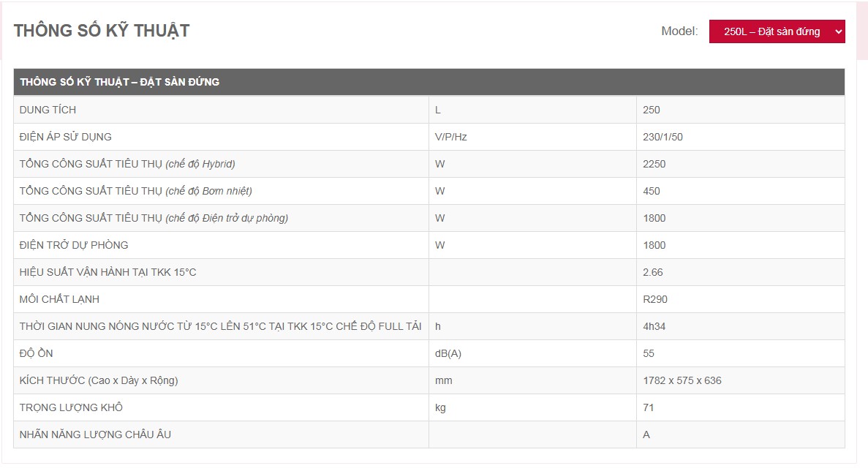Open the Model dropdown "250L – Đặt sàn đứng"
The image size is (868, 474).
[777, 31]
